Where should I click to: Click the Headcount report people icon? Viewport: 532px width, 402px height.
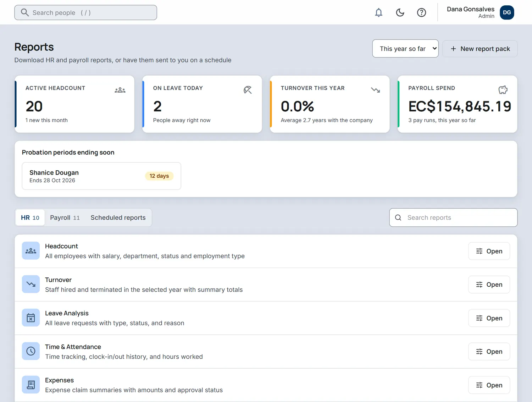31,251
